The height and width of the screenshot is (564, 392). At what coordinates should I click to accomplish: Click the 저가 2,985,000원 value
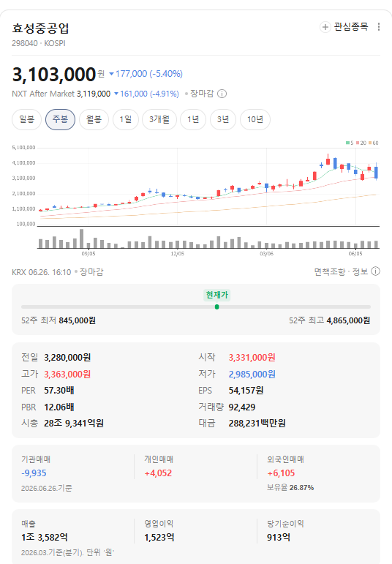[x=252, y=374]
